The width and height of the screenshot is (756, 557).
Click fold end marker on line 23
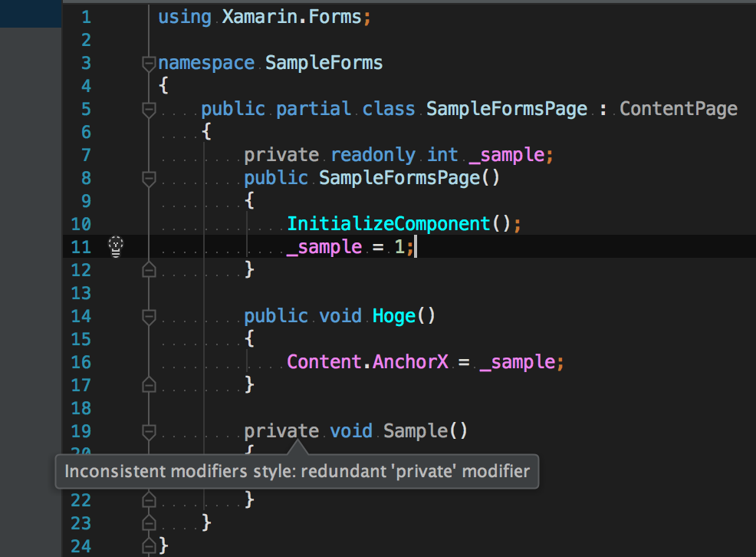[149, 522]
